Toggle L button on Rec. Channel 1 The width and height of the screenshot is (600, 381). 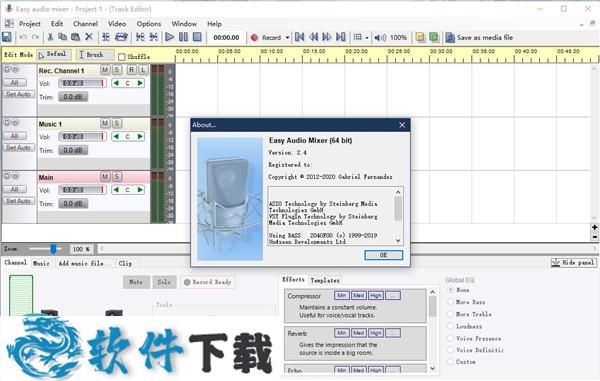(143, 70)
